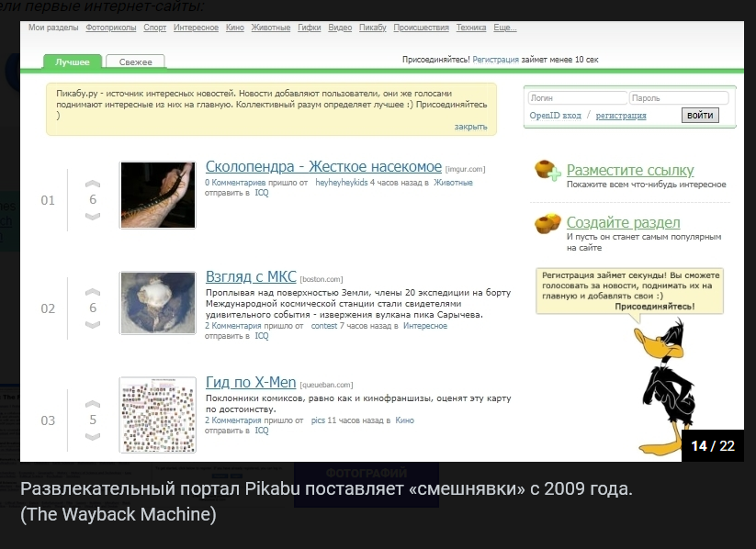This screenshot has height=549, width=756.
Task: Downvote the Сколопендра post
Action: coord(92,217)
